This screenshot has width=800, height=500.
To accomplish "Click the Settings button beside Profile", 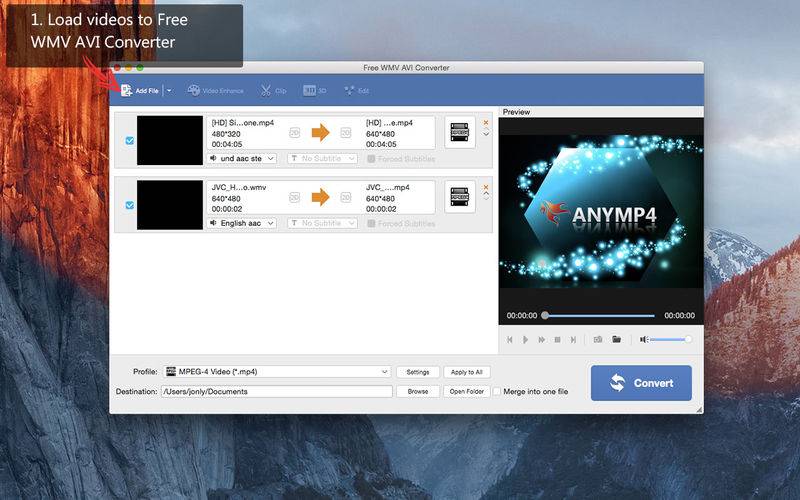I will [418, 372].
